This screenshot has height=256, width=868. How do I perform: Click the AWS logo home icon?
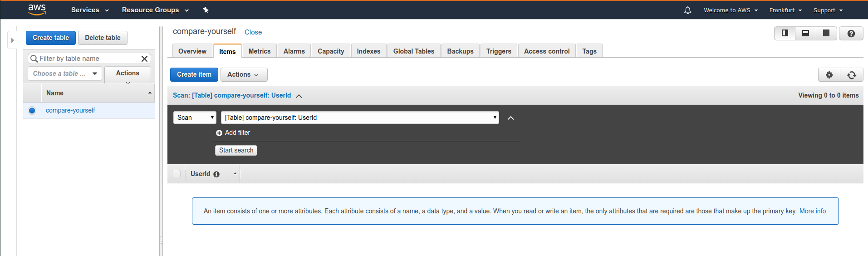(x=37, y=10)
